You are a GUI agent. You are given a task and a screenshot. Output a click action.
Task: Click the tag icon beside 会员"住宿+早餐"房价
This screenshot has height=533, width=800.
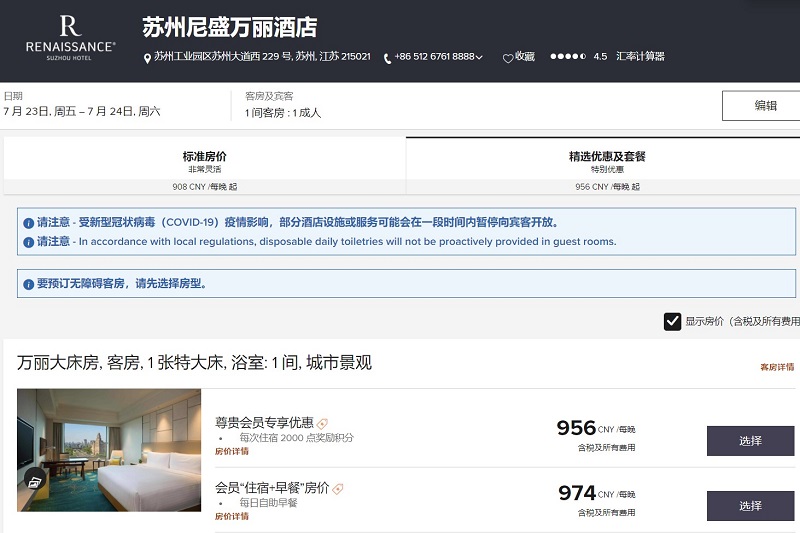tap(337, 489)
